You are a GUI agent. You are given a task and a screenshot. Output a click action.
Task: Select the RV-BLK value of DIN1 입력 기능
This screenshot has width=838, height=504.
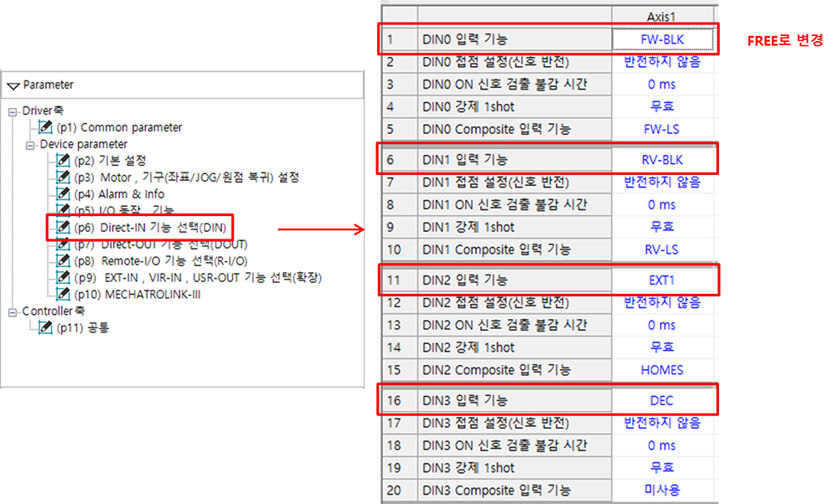tap(662, 160)
